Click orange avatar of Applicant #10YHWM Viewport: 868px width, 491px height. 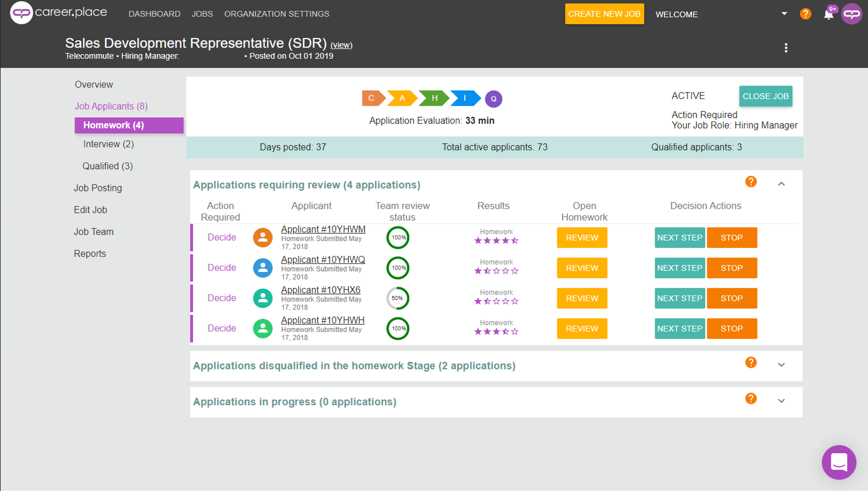[x=263, y=238]
